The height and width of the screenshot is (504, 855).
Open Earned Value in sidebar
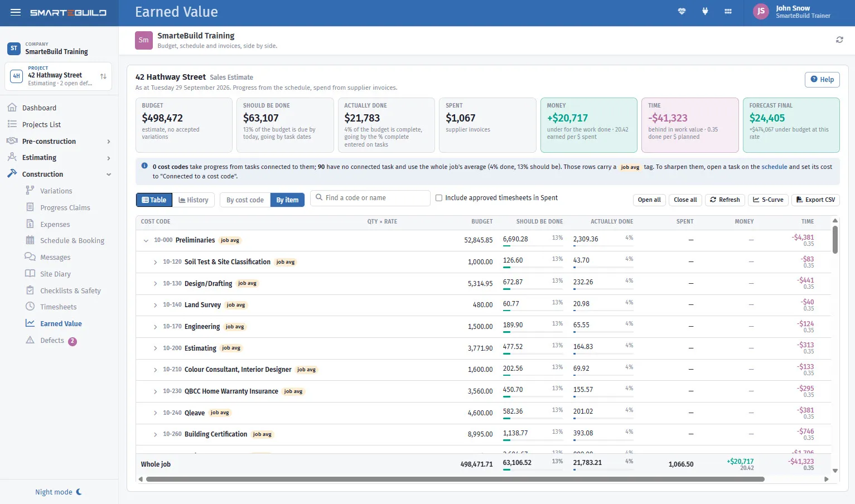pos(61,323)
